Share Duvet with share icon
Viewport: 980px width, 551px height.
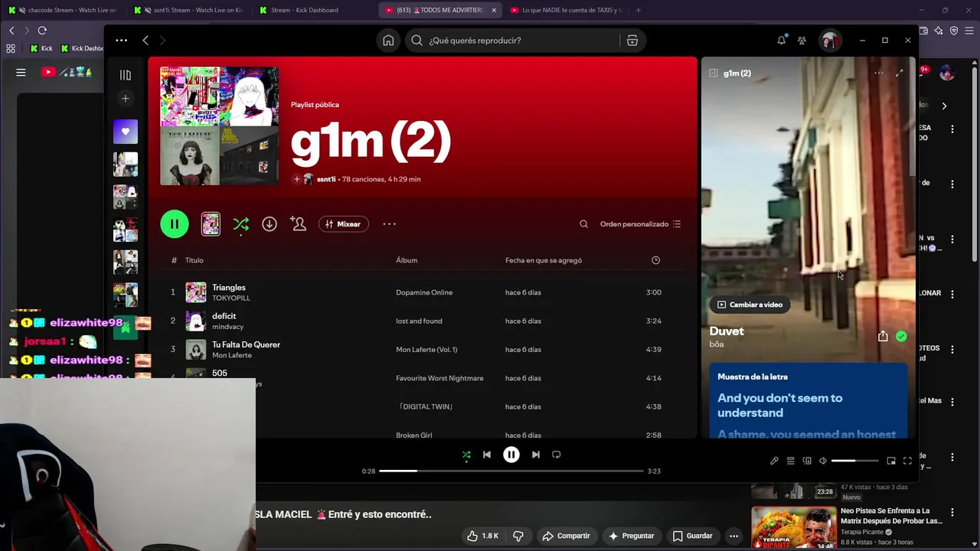[x=883, y=336]
